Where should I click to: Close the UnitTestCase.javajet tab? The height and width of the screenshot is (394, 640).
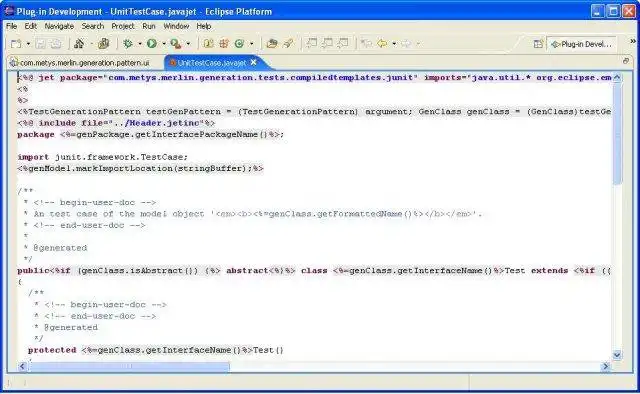pos(254,62)
